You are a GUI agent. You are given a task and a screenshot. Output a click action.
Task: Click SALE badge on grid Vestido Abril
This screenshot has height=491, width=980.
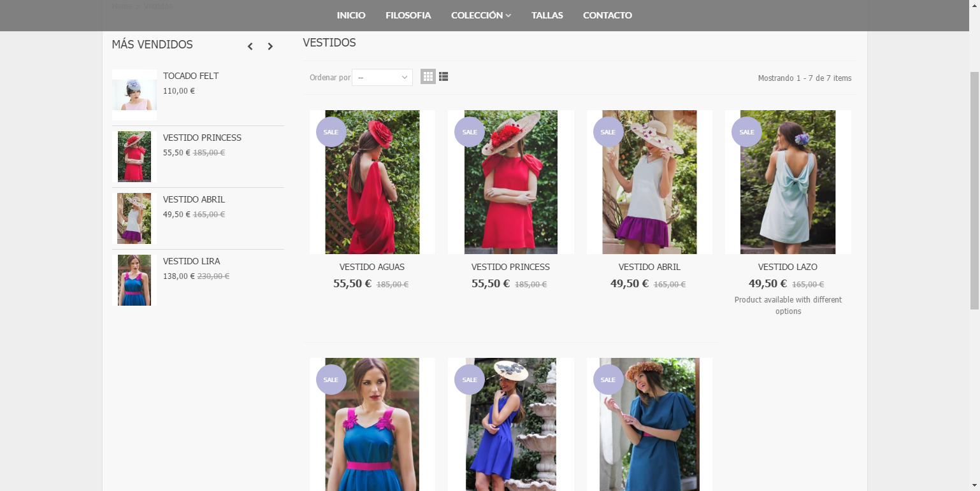[609, 132]
